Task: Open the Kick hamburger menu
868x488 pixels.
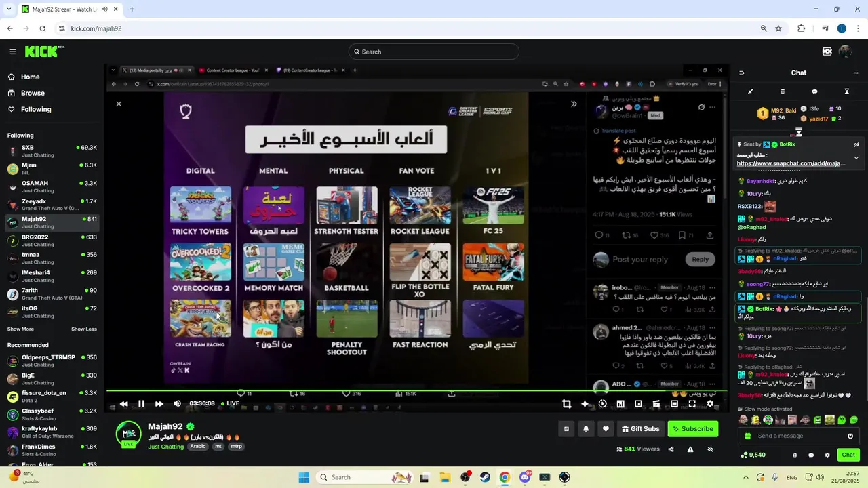Action: [13, 52]
